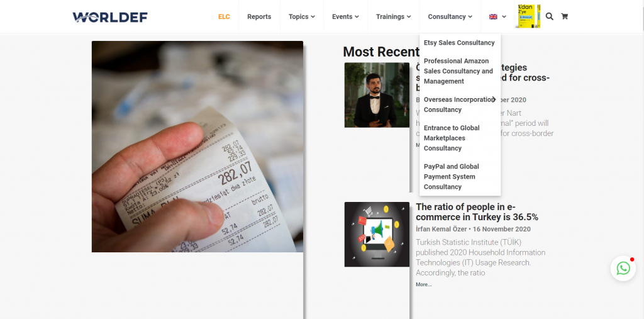Open the Reports page
The width and height of the screenshot is (644, 319).
(259, 16)
